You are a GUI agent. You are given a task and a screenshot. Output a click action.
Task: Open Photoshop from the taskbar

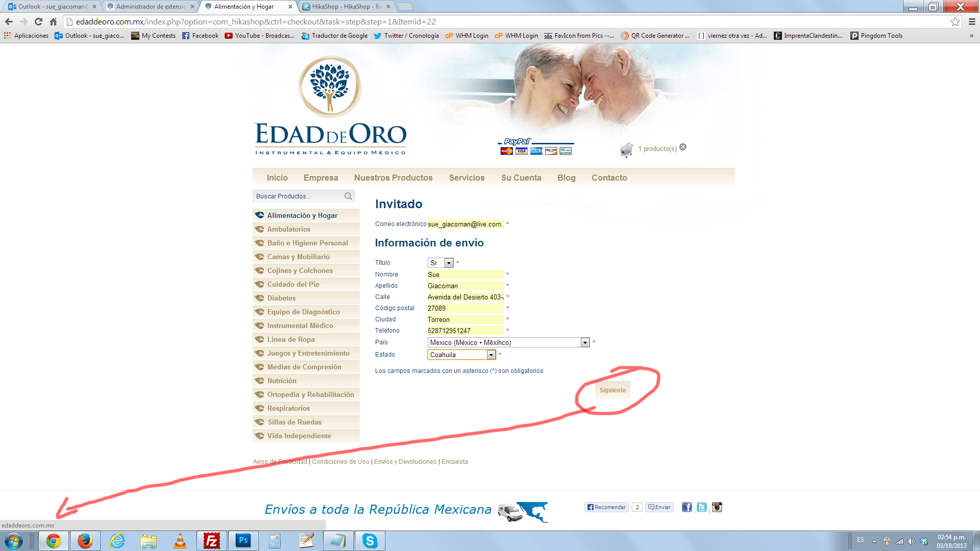[x=243, y=540]
